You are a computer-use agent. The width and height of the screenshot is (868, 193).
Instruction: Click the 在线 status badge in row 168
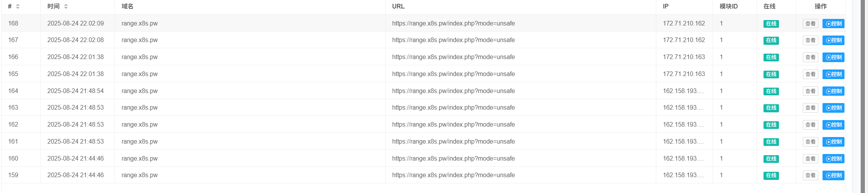[771, 24]
